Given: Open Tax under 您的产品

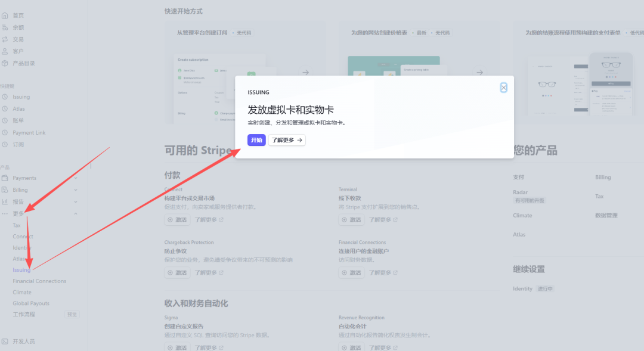Looking at the screenshot, I should click(x=599, y=196).
